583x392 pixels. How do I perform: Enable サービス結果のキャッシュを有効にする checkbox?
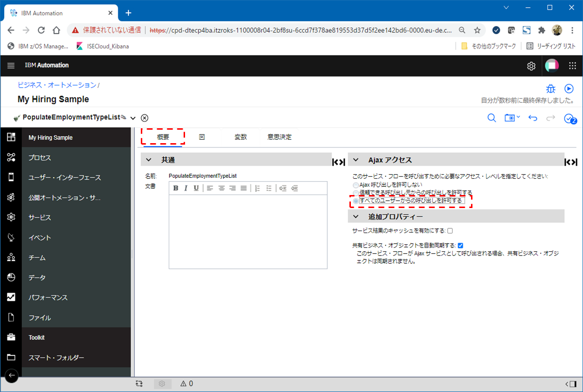[450, 231]
